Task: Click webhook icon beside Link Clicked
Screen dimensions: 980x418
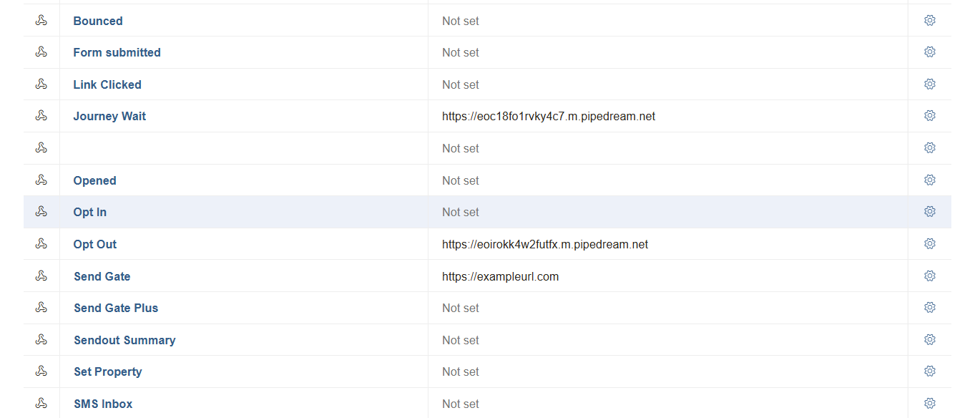Action: click(41, 84)
